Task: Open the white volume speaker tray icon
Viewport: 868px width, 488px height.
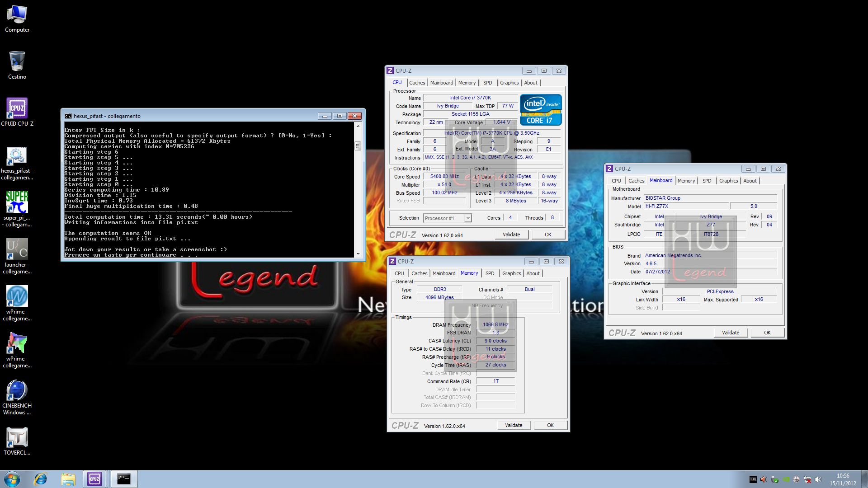Action: coord(818,479)
